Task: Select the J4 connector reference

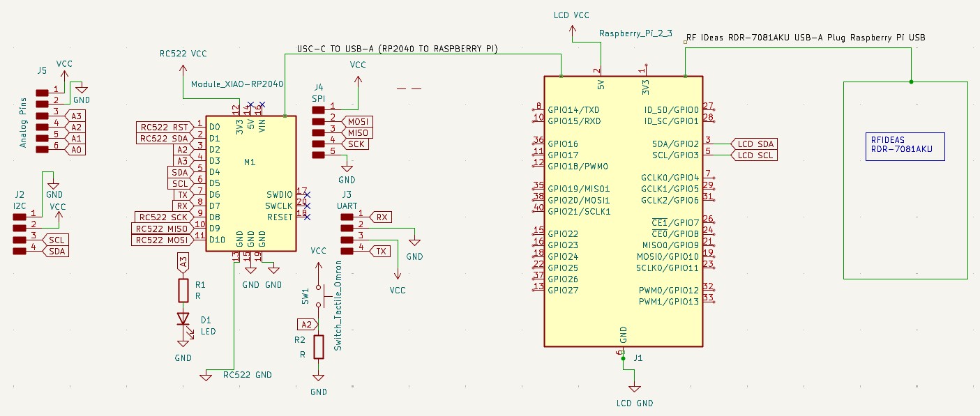Action: pos(319,87)
